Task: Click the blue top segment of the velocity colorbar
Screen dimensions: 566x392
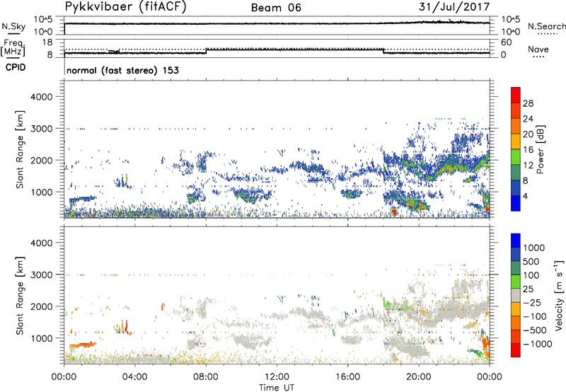Action: [x=516, y=241]
